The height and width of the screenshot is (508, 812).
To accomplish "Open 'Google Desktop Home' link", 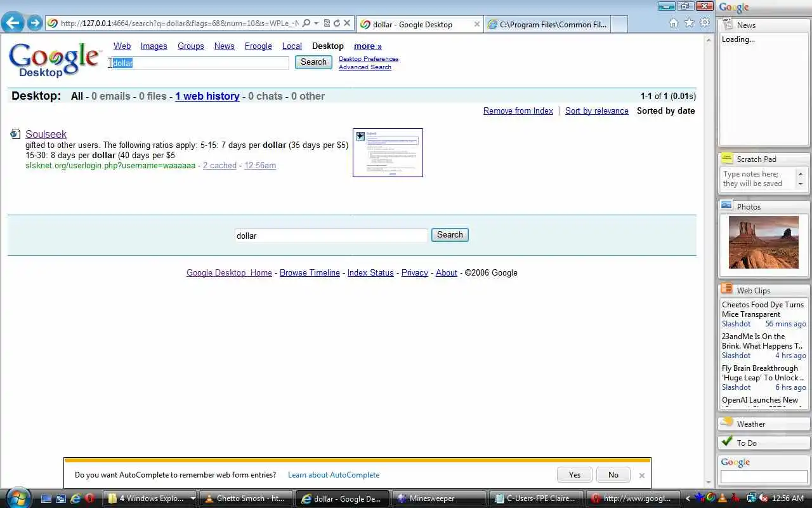I will coord(229,272).
